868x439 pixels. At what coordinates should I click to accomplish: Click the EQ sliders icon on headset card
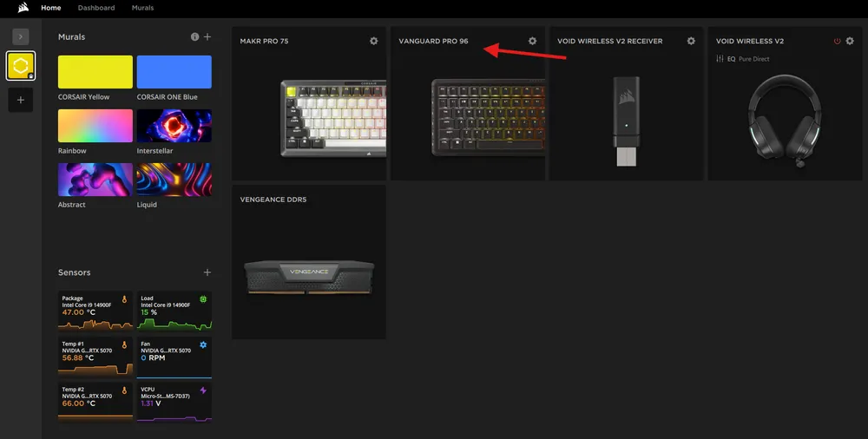pyautogui.click(x=720, y=59)
